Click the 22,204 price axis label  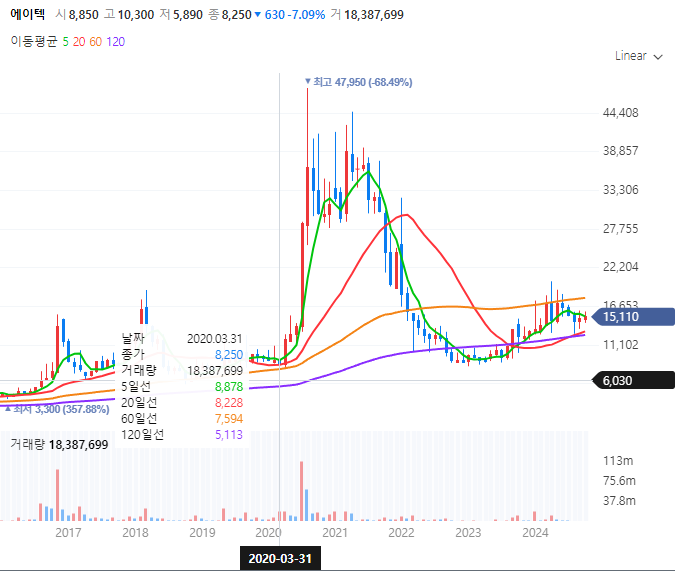pyautogui.click(x=621, y=267)
